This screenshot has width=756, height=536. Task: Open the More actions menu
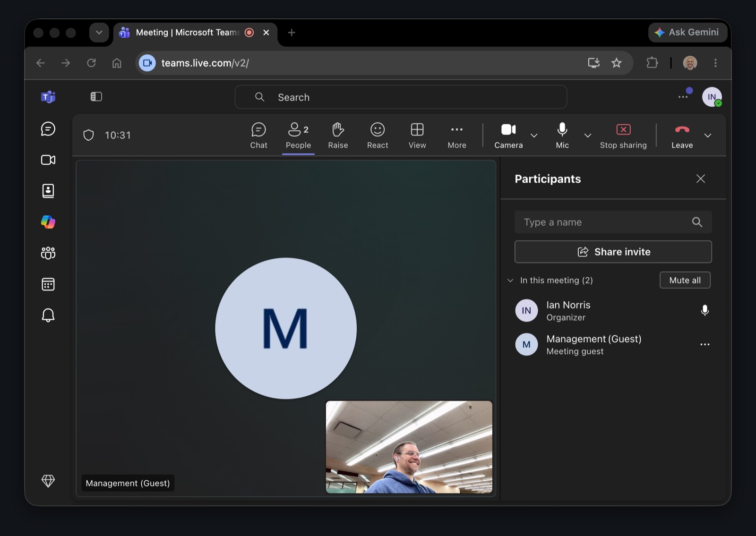pos(457,136)
